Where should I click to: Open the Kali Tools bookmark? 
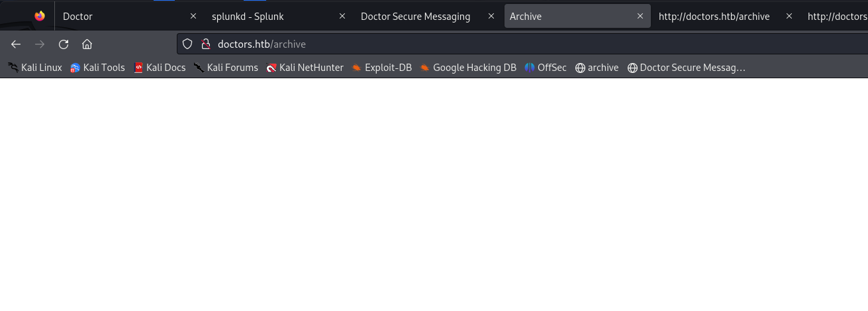97,68
